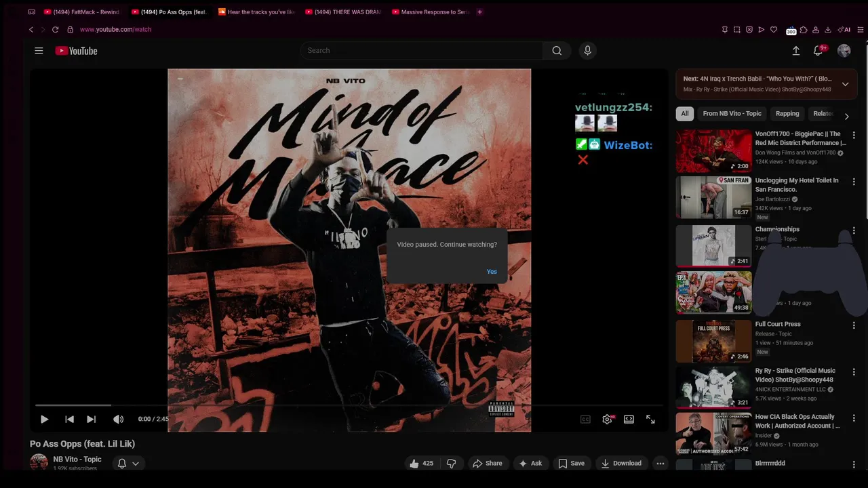
Task: Share this video
Action: 488,464
